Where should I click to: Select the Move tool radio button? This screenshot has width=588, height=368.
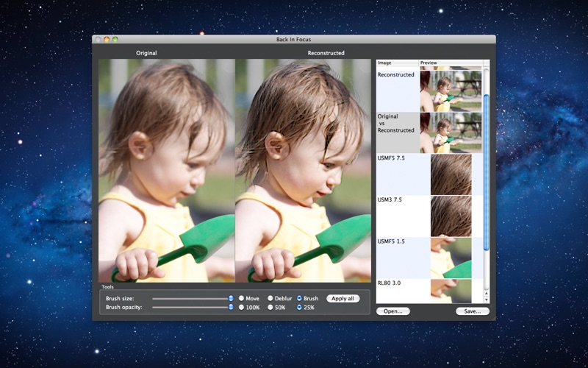pos(240,298)
